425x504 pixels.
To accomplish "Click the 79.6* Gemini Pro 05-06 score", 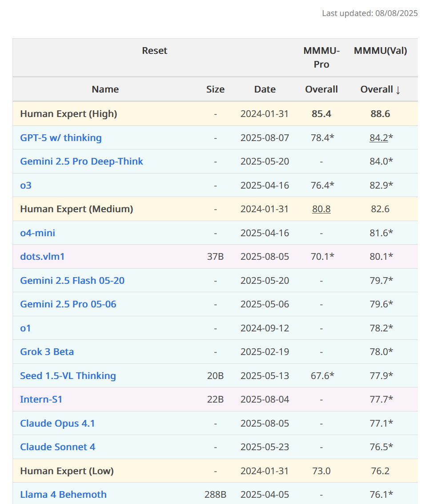I will pyautogui.click(x=381, y=304).
